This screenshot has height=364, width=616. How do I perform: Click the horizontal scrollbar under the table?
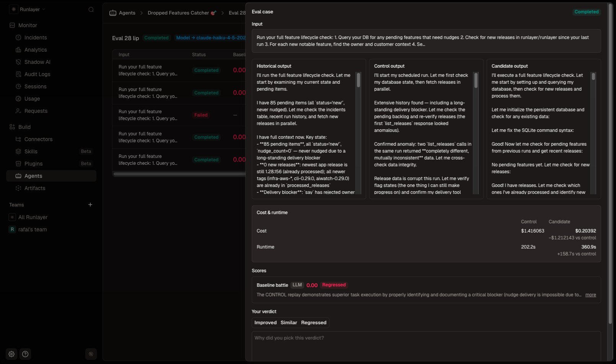pos(179,174)
